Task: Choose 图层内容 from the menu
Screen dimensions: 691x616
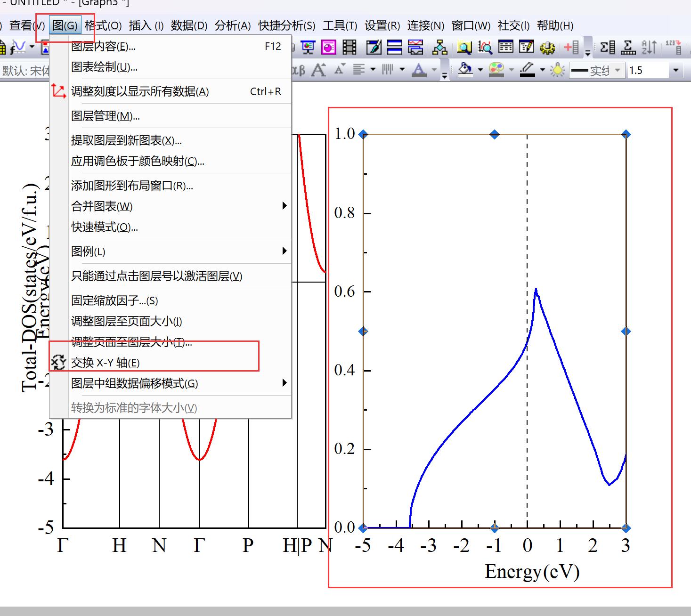Action: point(171,46)
